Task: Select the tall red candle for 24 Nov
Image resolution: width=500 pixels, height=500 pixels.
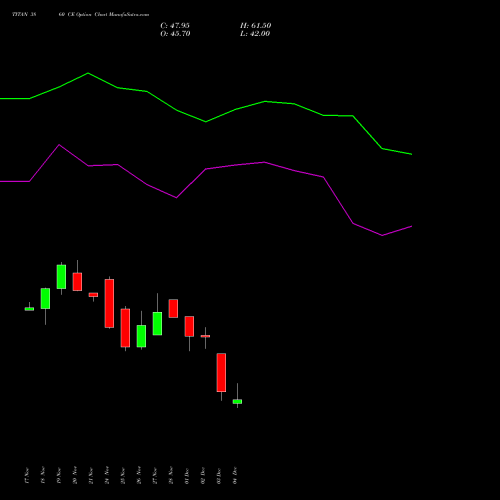Action: click(109, 303)
